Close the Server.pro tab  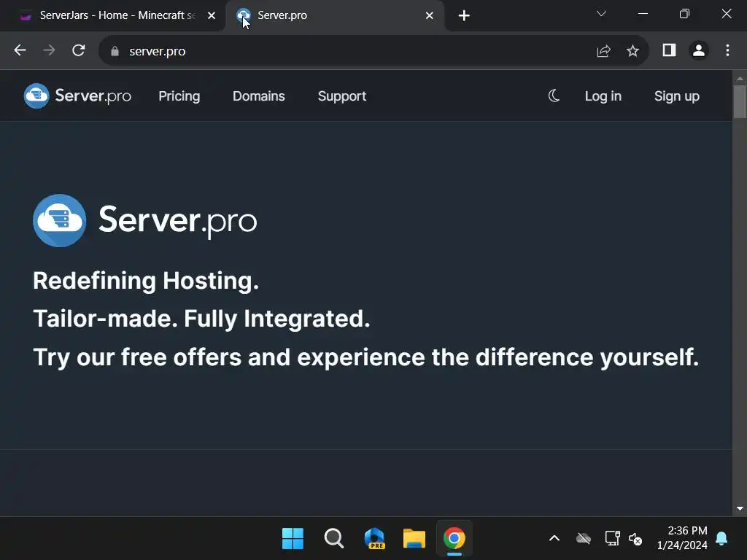[429, 16]
